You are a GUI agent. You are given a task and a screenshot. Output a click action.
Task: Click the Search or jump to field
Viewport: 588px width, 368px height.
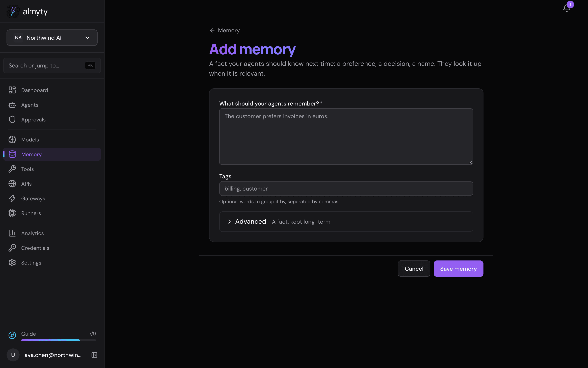click(x=52, y=65)
